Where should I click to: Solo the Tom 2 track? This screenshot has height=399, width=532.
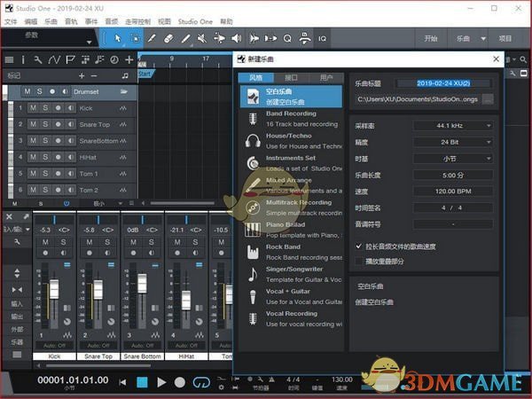coord(45,190)
